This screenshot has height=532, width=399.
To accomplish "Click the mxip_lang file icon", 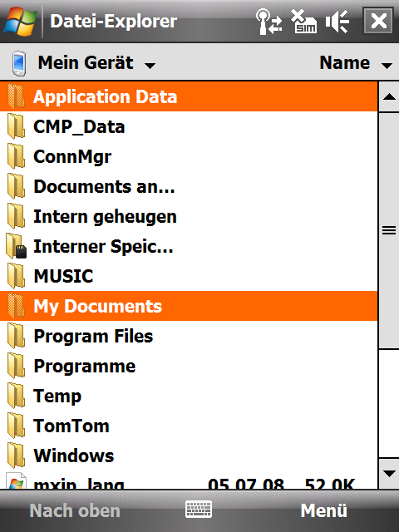I will (x=16, y=481).
